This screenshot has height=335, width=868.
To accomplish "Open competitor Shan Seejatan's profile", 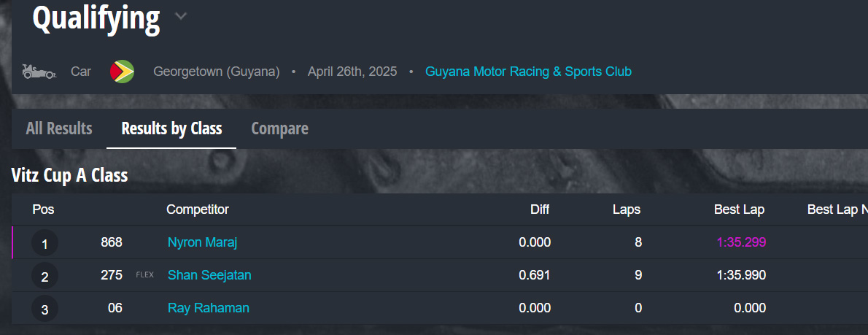I will point(209,275).
